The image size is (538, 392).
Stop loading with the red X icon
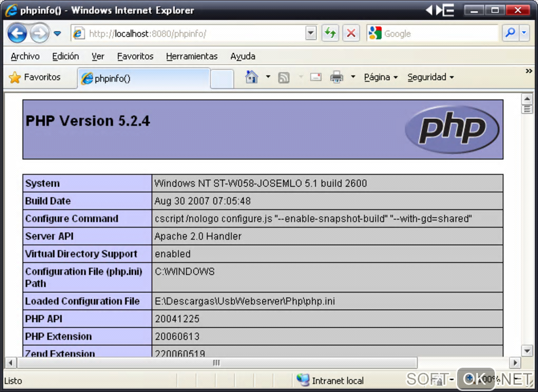[351, 33]
